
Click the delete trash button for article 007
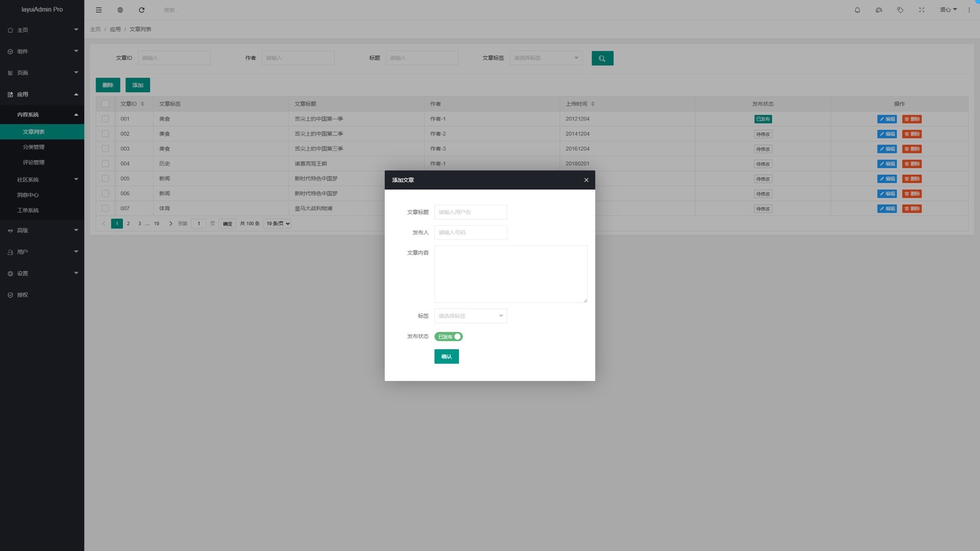(912, 208)
